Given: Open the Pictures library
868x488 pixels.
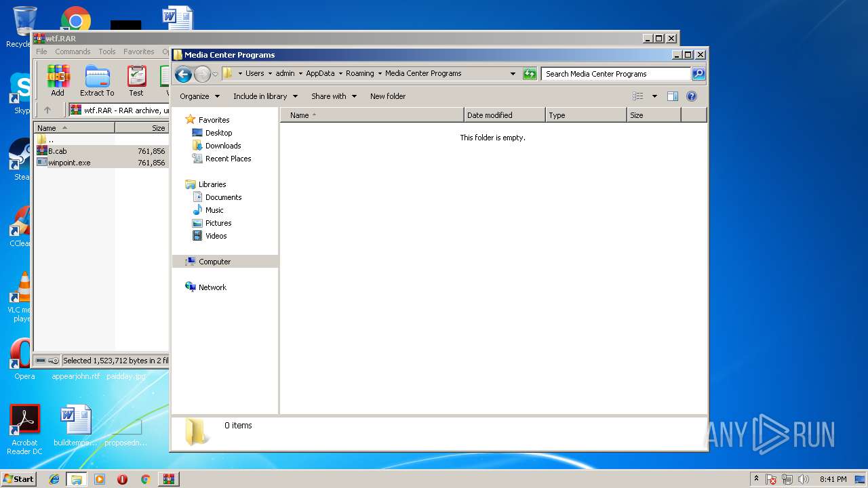Looking at the screenshot, I should (x=218, y=223).
